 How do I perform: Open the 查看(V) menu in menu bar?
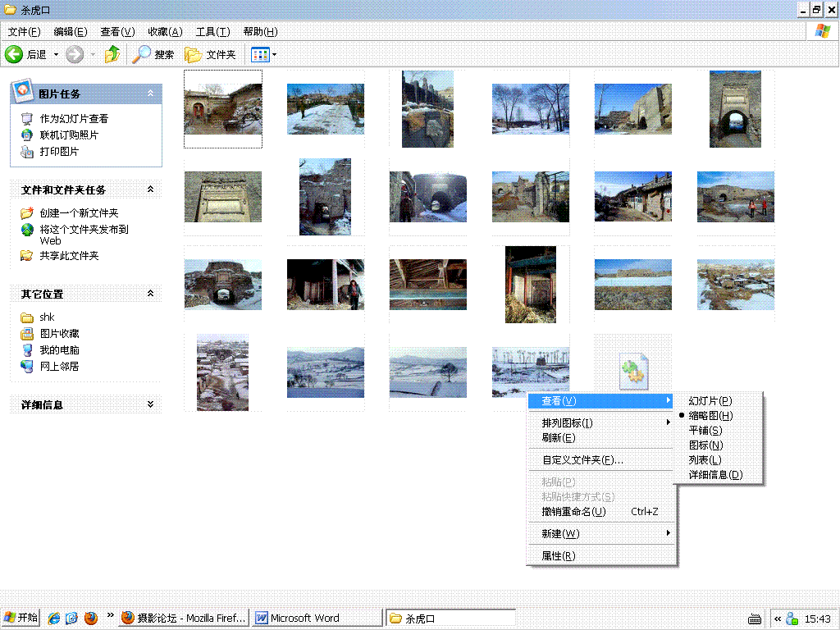117,32
